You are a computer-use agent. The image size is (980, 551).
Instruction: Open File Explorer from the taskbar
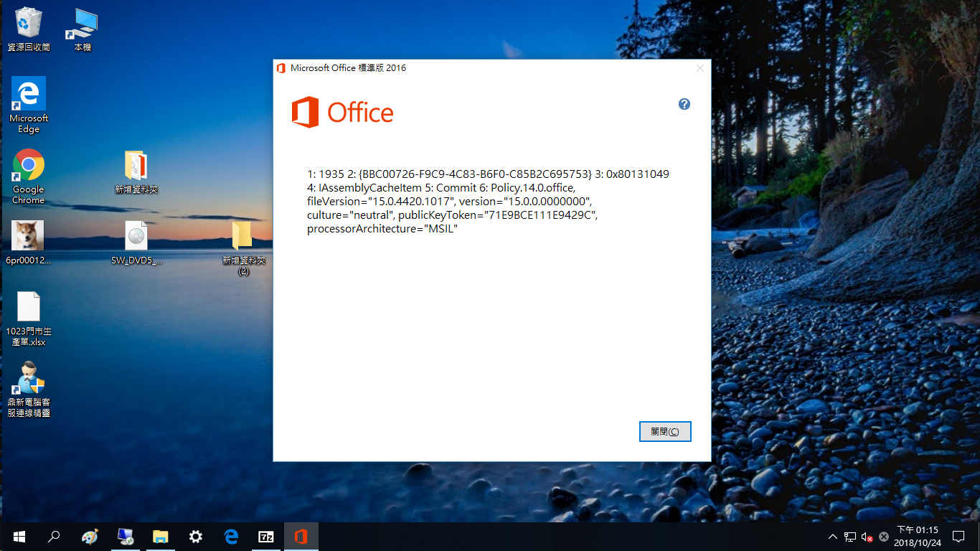click(x=160, y=537)
